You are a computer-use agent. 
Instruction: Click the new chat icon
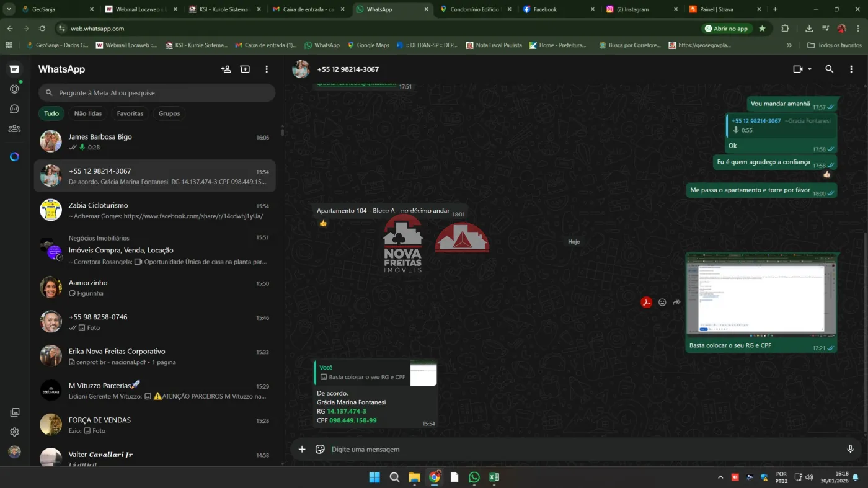[226, 69]
